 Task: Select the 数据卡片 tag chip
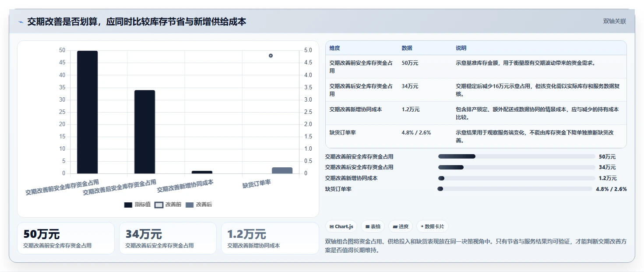click(432, 226)
